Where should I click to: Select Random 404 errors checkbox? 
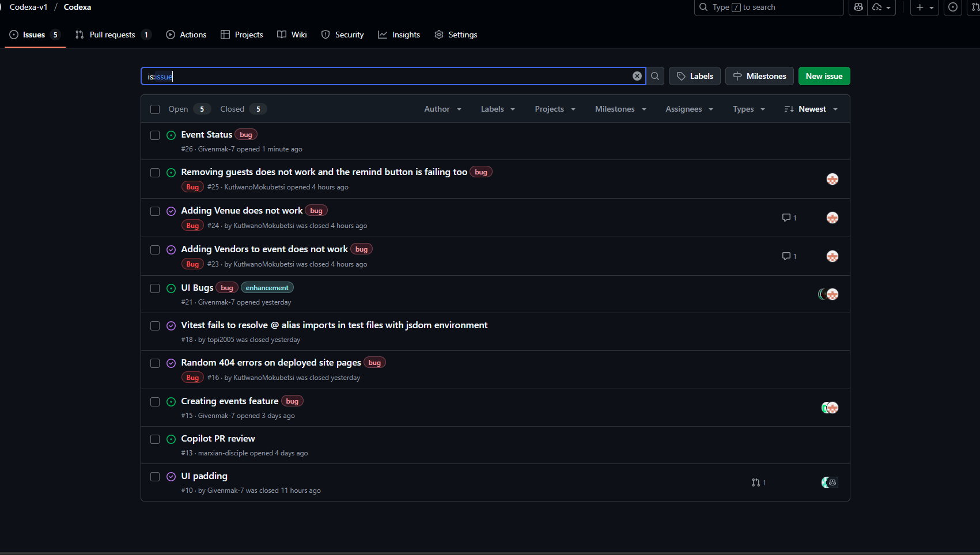pyautogui.click(x=155, y=363)
